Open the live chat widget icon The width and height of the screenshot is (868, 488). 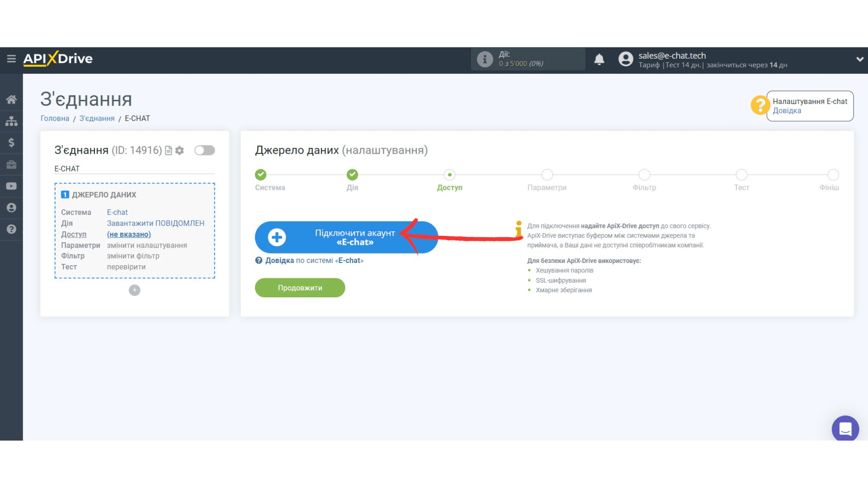coord(845,429)
